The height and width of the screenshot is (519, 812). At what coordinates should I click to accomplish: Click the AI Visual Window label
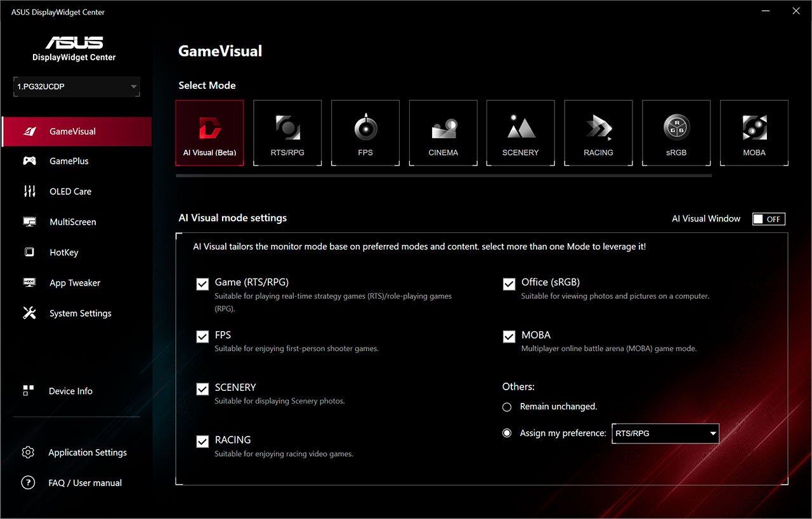[706, 218]
